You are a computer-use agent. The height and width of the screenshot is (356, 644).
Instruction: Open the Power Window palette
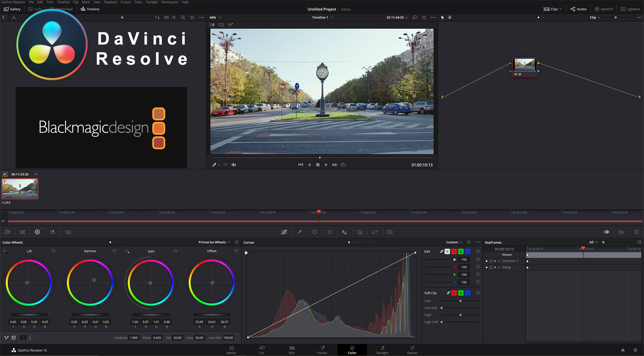point(315,232)
